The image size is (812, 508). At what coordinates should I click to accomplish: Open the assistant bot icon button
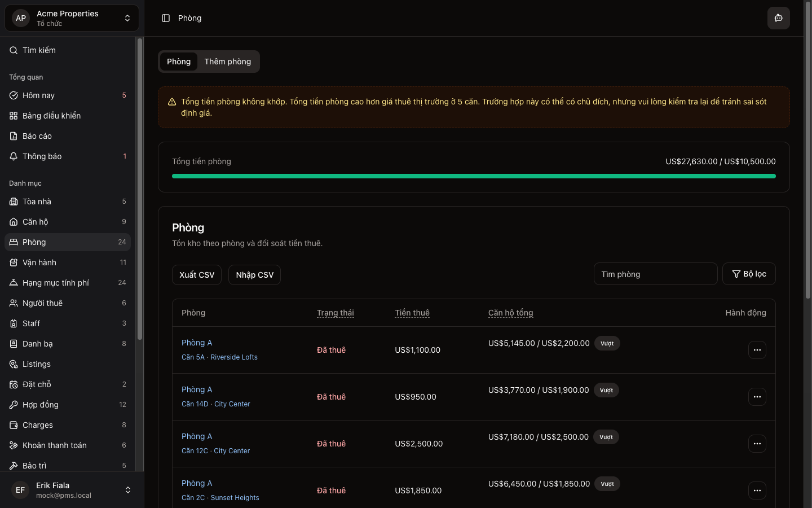coord(778,18)
